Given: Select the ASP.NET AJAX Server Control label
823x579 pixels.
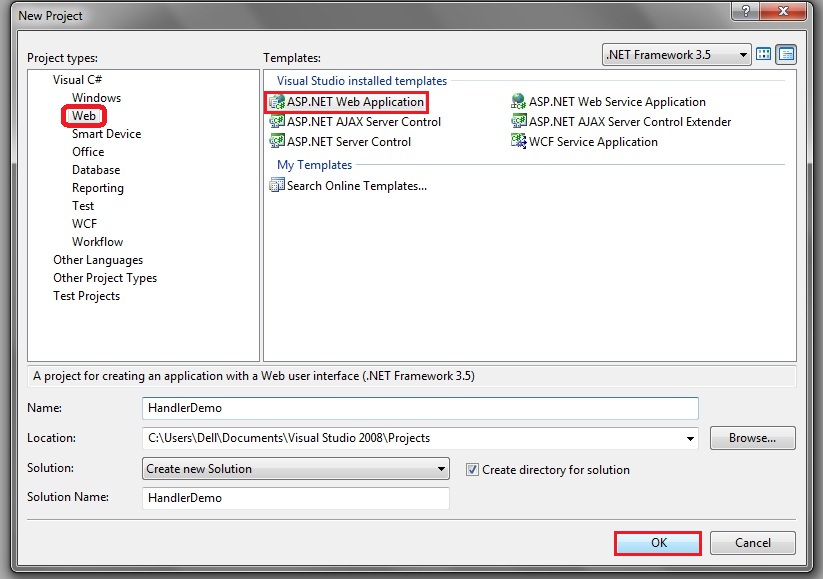Looking at the screenshot, I should tap(364, 122).
